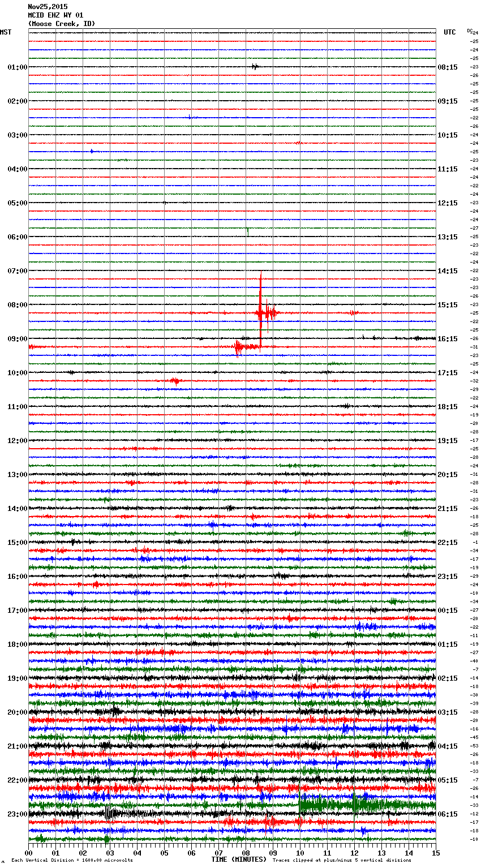The width and height of the screenshot is (481, 868).
Task: Select the 05:00 MST time label
Action: (x=18, y=203)
